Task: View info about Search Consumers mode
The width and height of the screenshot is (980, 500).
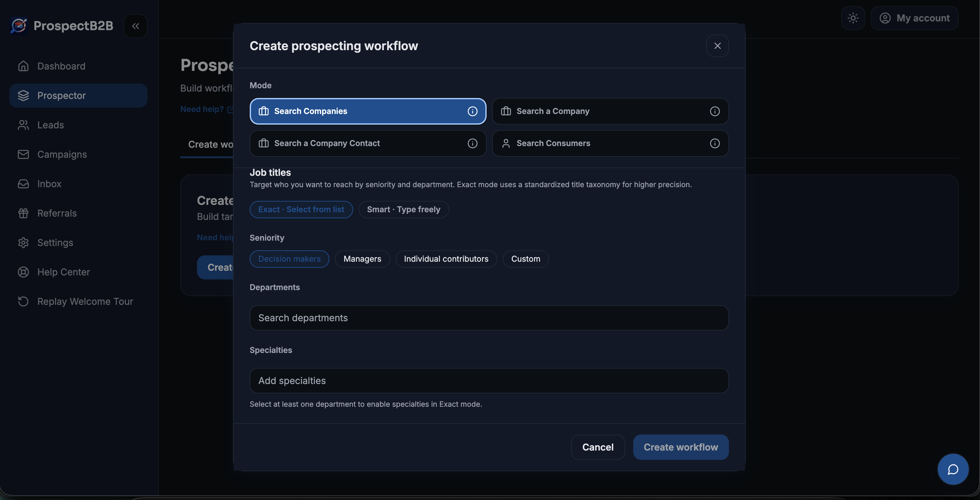Action: coord(714,143)
